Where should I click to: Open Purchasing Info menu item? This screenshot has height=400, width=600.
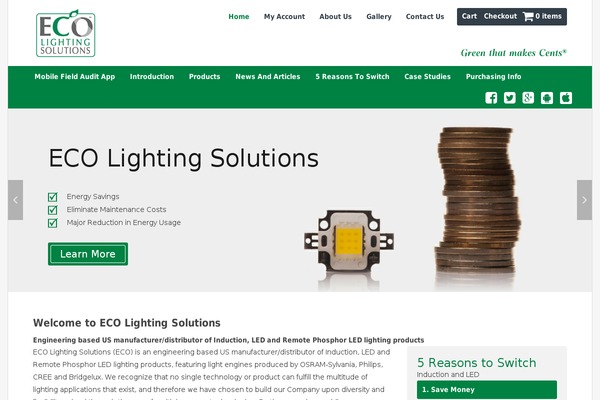494,77
